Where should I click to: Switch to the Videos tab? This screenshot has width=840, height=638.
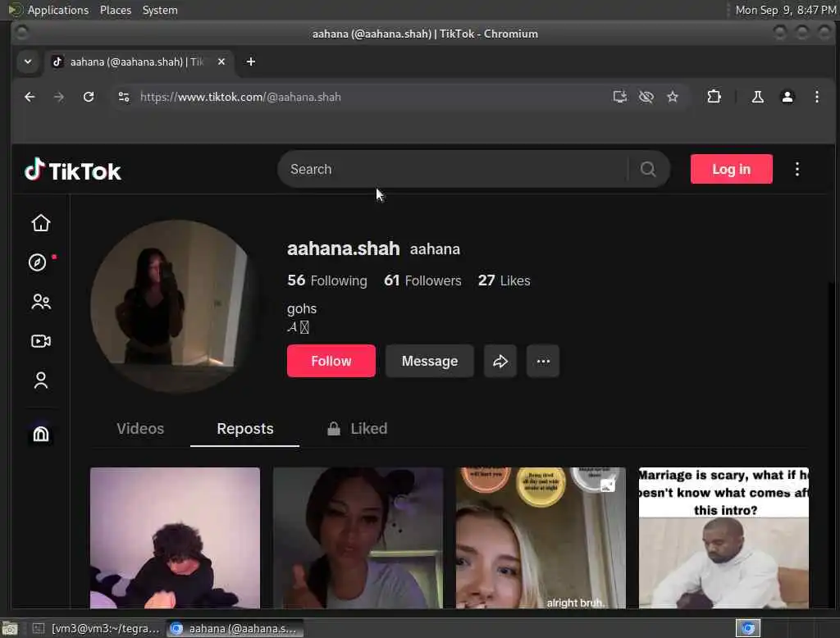tap(140, 429)
